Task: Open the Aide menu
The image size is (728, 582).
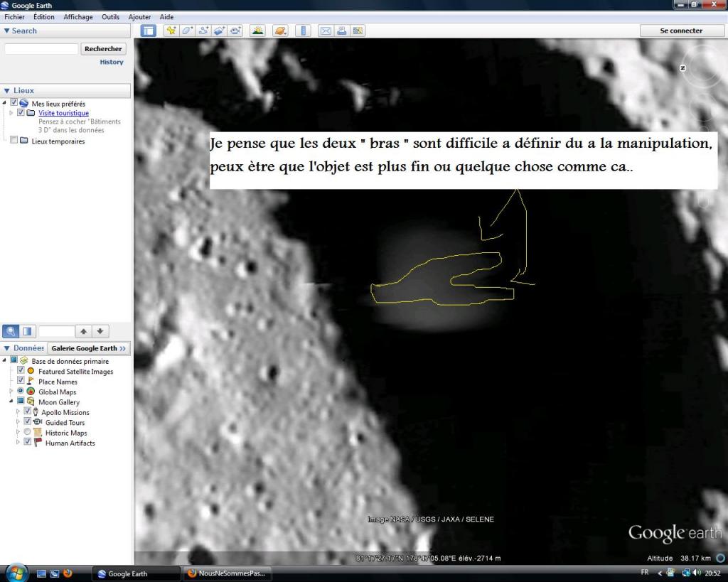Action: click(166, 17)
